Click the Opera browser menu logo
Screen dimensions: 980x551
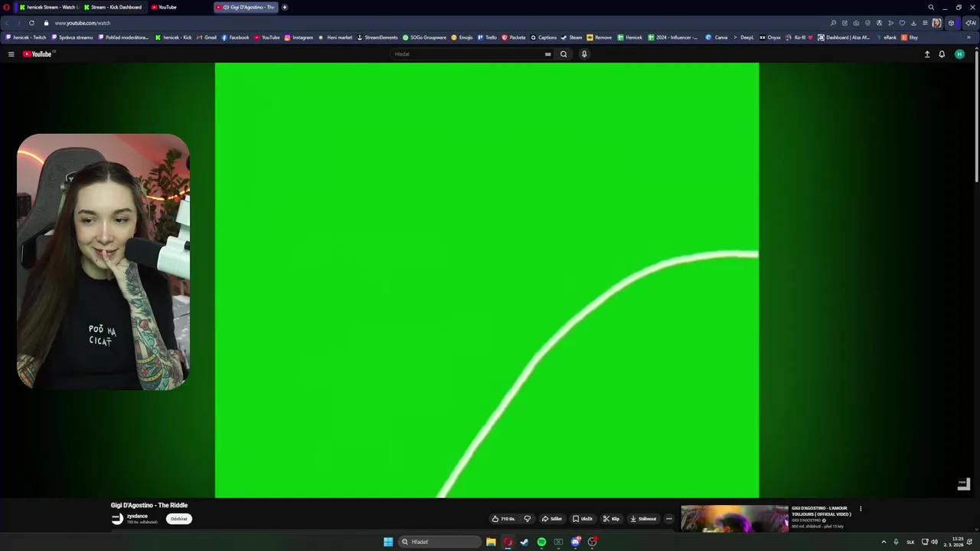6,7
